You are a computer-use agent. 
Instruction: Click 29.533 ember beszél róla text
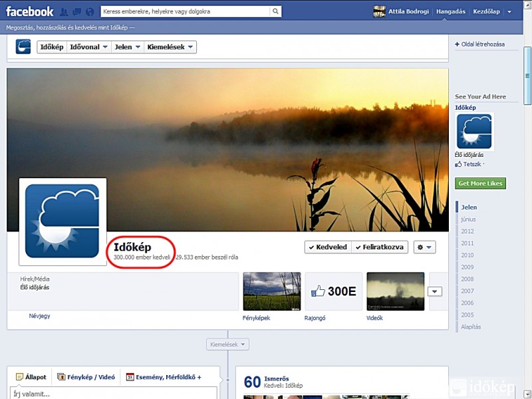coord(207,257)
